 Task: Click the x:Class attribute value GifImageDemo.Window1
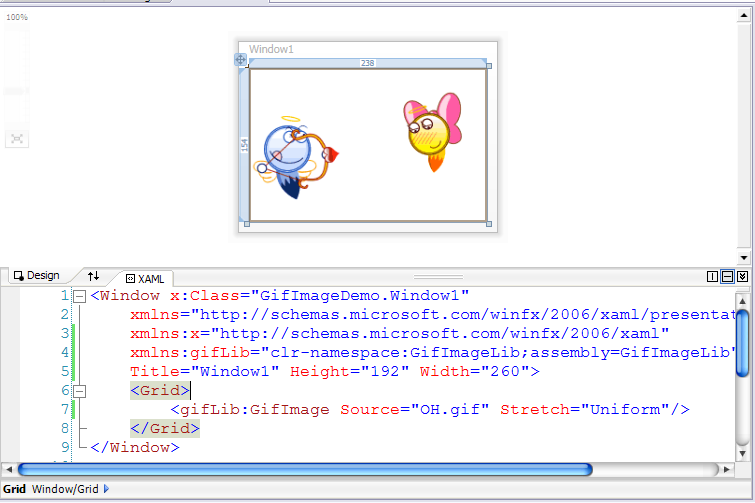click(x=359, y=295)
